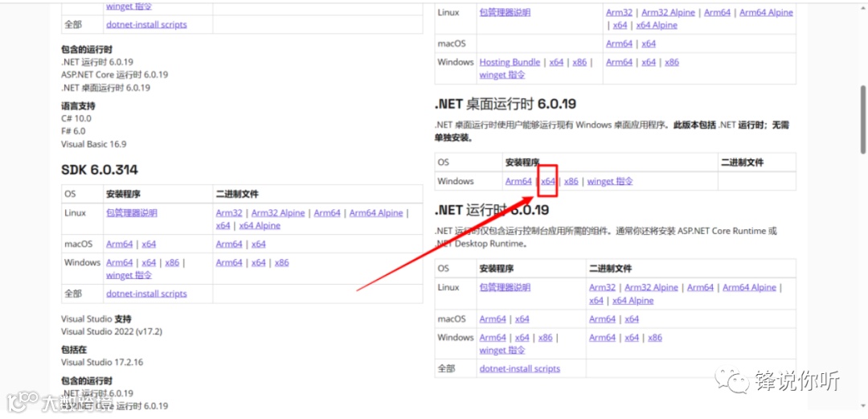Viewport: 868px width, 419px height.
Task: Download SDK 6.0.314 macOS Arm64 binary
Action: 229,244
